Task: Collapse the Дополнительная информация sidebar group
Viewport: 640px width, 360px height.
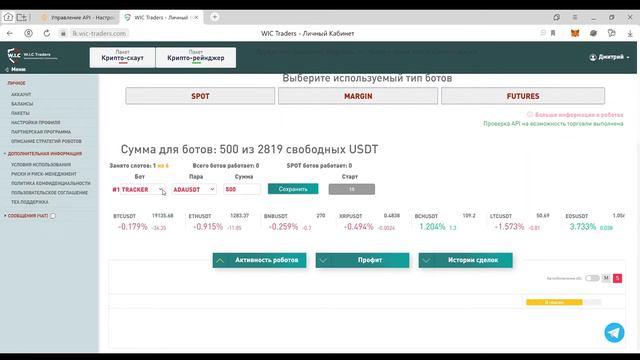Action: tap(43, 153)
